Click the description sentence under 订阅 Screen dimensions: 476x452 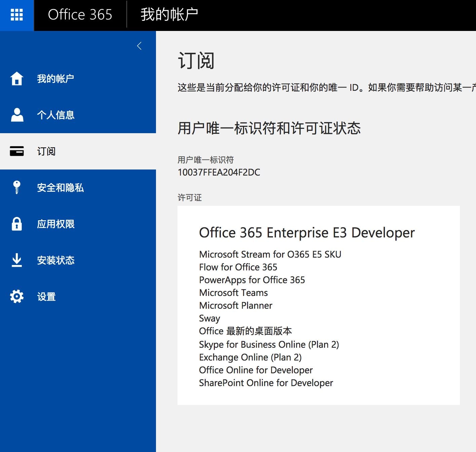click(x=327, y=87)
